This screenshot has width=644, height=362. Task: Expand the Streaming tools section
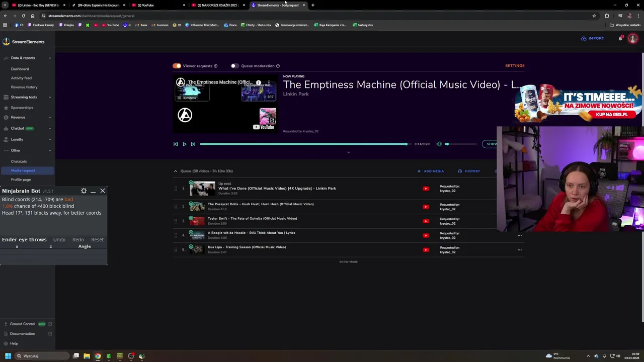[50, 97]
